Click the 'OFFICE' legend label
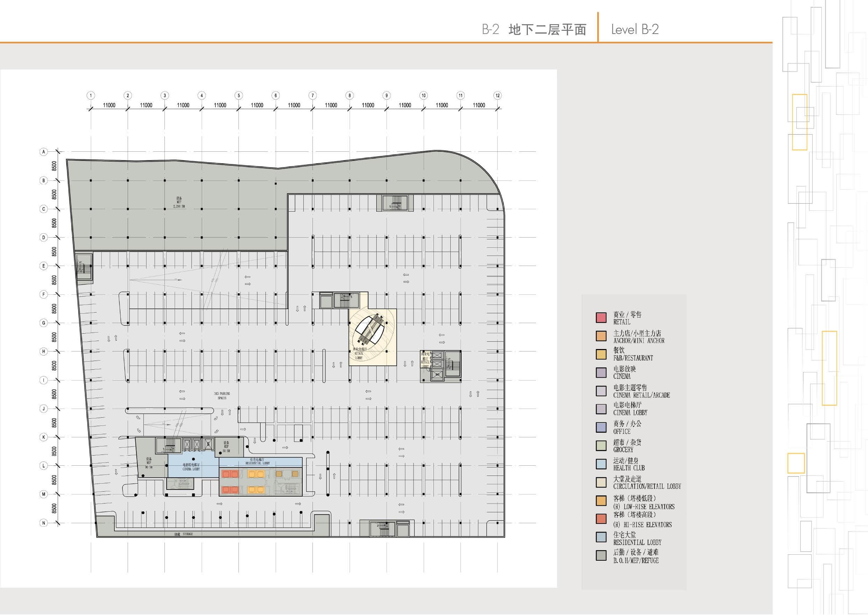The width and height of the screenshot is (868, 615). [621, 432]
